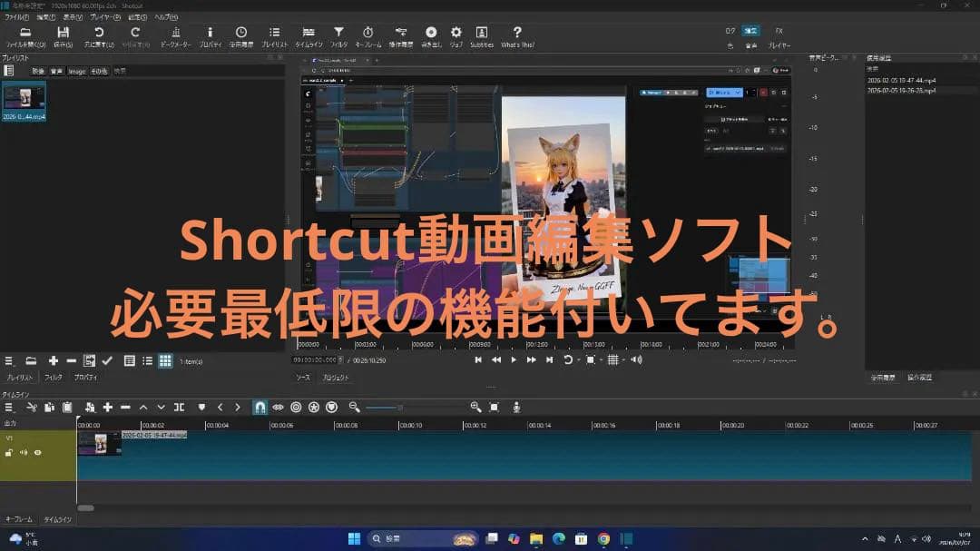Open the playlist hamburger menu
The height and width of the screenshot is (551, 980).
coord(9,361)
